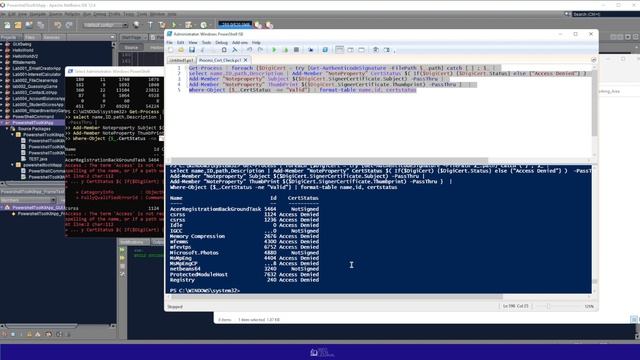Show script pane right layout icon
Screen dimensions: 640x360
pyautogui.click(x=351, y=50)
